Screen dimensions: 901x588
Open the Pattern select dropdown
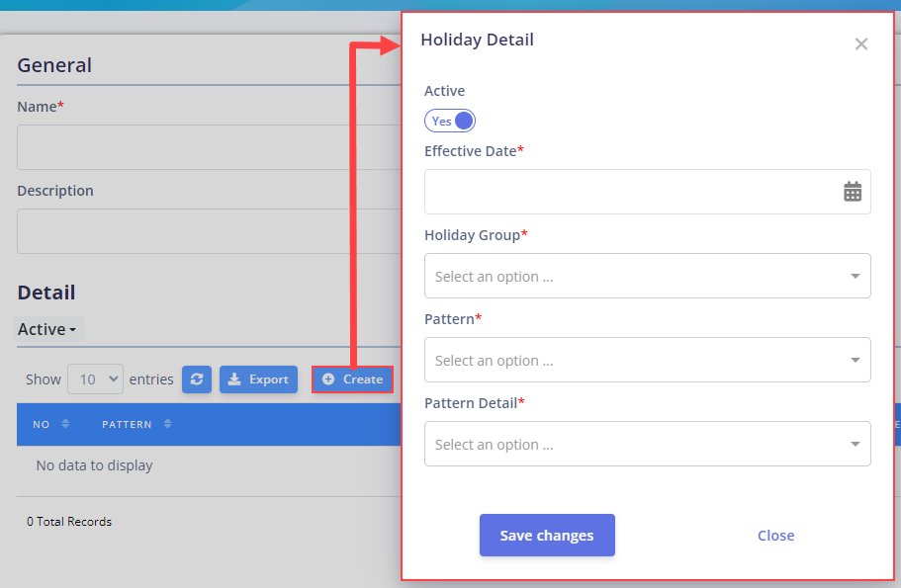click(648, 360)
